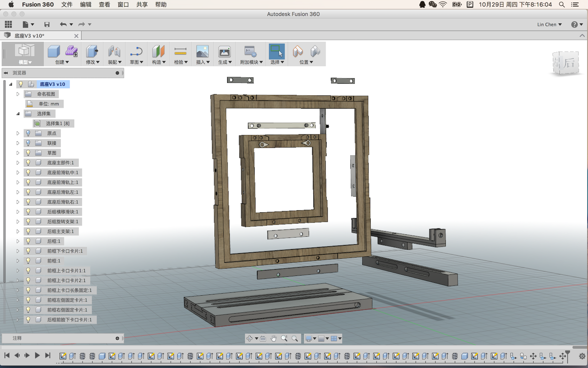This screenshot has height=368, width=588.
Task: Open the 位置 toolbar menu label
Action: click(306, 62)
